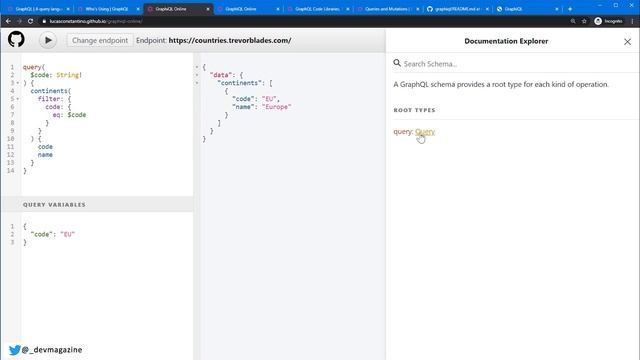Switch to the 'Who's Using | GraphQL' tab
The image size is (640, 360).
tap(107, 9)
